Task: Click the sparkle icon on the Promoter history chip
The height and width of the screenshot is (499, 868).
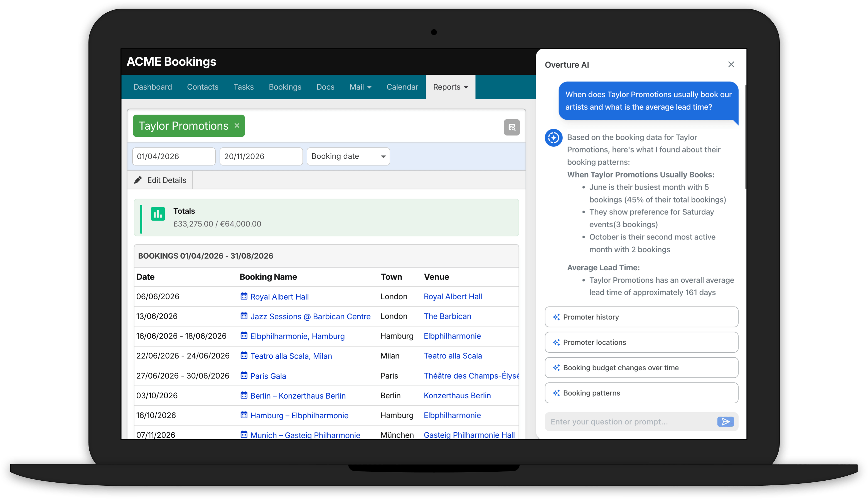Action: tap(557, 317)
